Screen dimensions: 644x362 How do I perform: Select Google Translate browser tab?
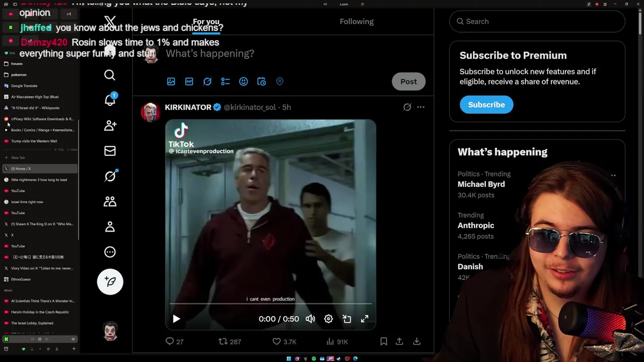pyautogui.click(x=40, y=85)
